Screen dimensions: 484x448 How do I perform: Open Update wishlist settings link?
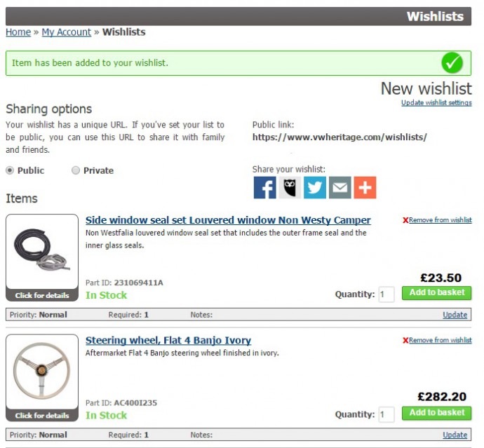(x=436, y=103)
